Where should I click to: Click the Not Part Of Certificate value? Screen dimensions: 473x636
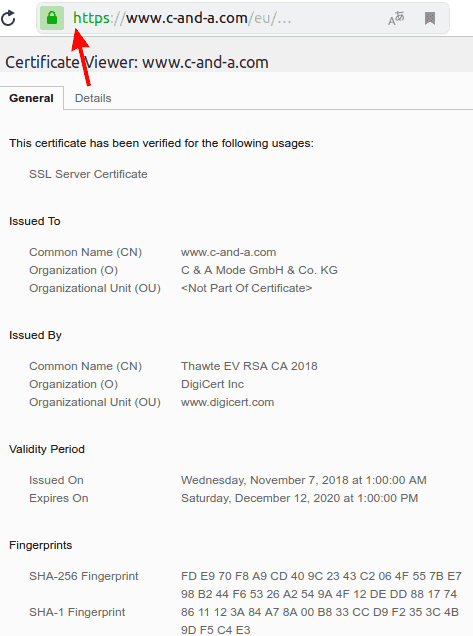click(246, 288)
